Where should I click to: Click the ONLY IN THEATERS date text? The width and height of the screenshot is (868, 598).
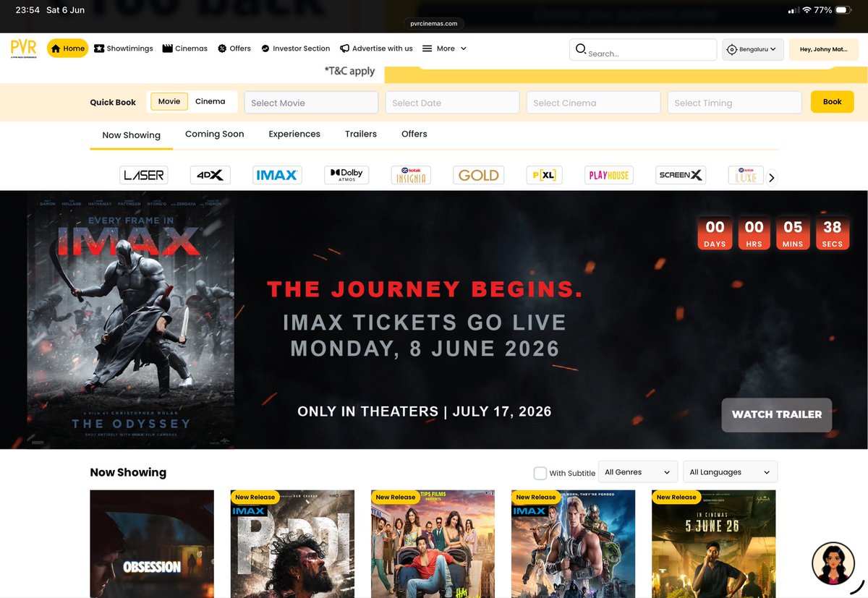click(x=425, y=411)
